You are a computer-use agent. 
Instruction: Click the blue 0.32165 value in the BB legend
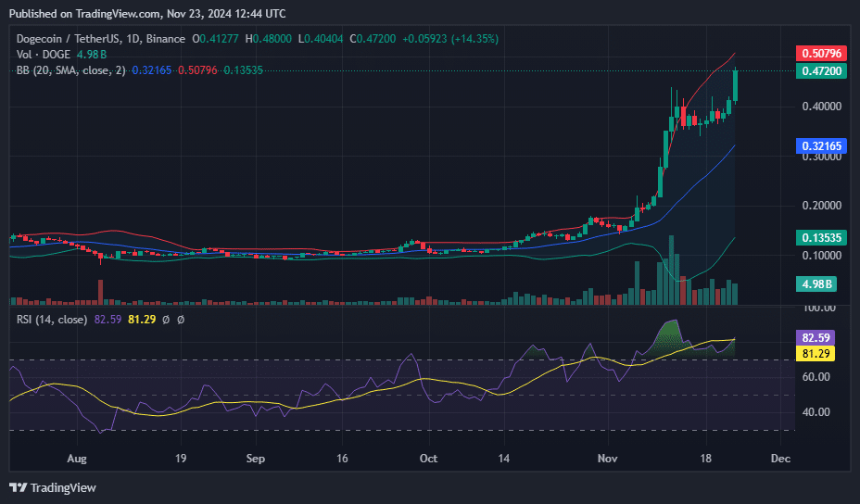point(151,70)
